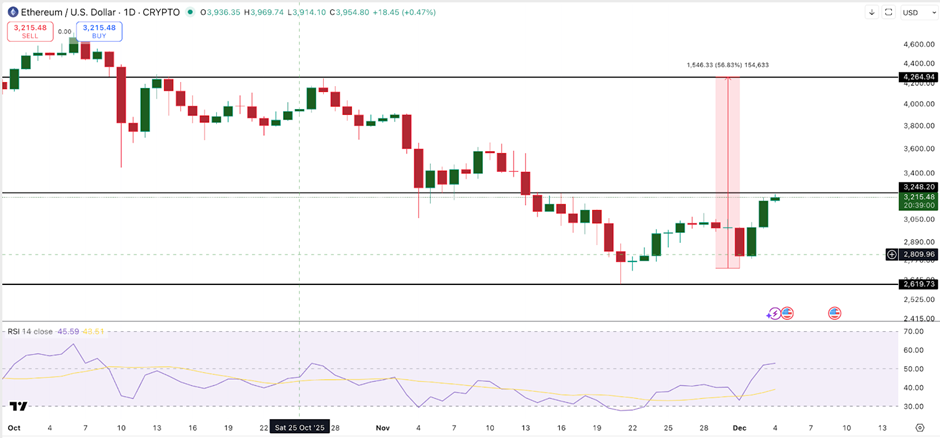Screen dimensions: 940x438
Task: Click the red SELL 3,215.48 button
Action: pyautogui.click(x=30, y=32)
